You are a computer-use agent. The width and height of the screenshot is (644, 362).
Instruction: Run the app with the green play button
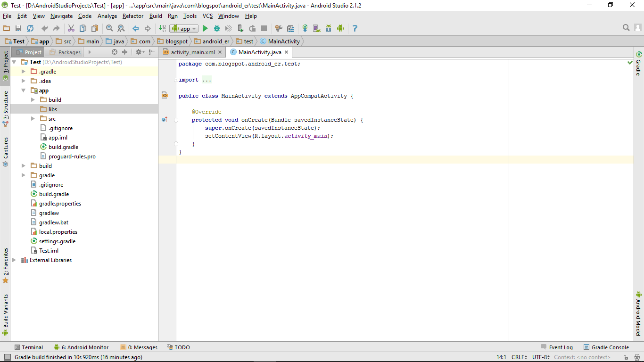205,28
